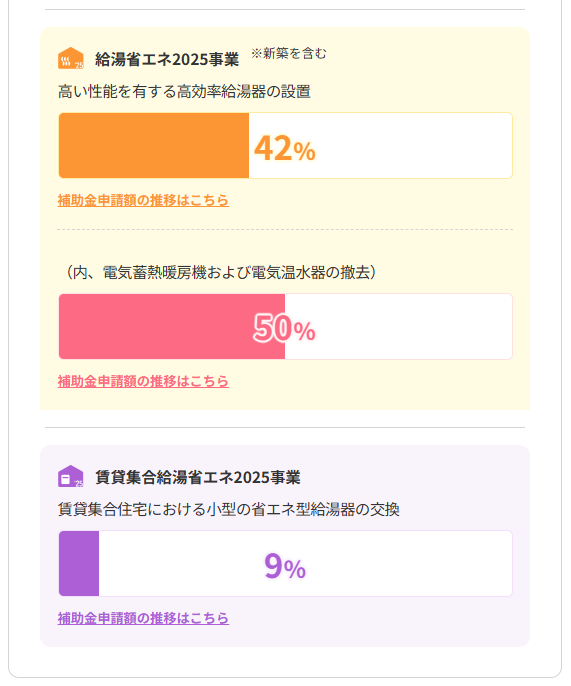Click the unfilled part of the 42% bar
Viewport: 571px width, 686px height.
pos(380,146)
